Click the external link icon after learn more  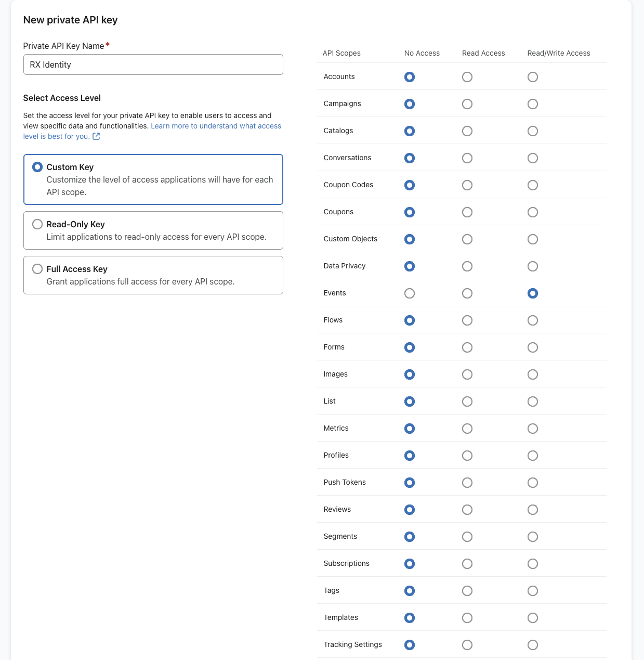(x=96, y=136)
